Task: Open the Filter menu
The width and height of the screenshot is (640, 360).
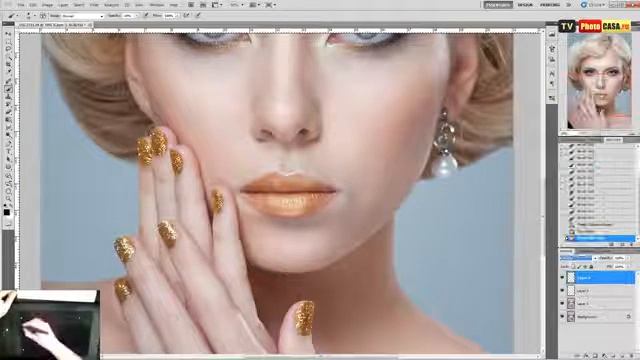Action: coord(94,5)
